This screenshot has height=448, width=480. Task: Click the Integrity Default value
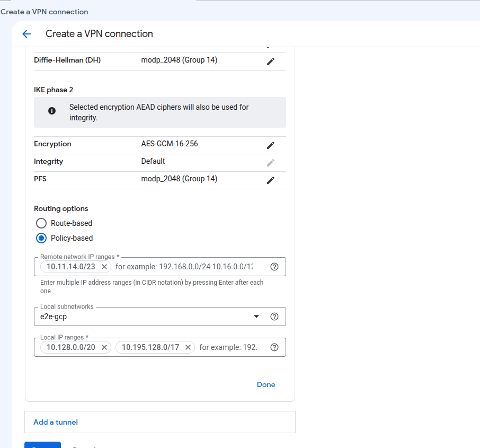(x=153, y=161)
